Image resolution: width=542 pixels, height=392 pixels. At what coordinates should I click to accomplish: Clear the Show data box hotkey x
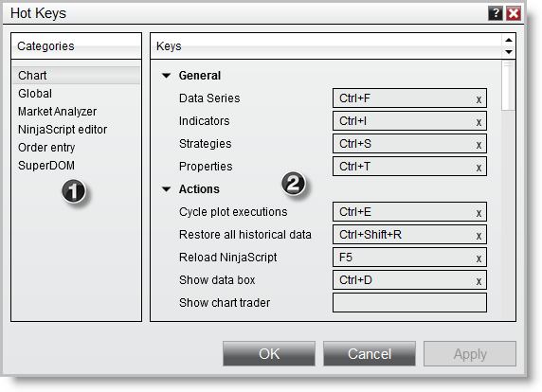pos(479,281)
